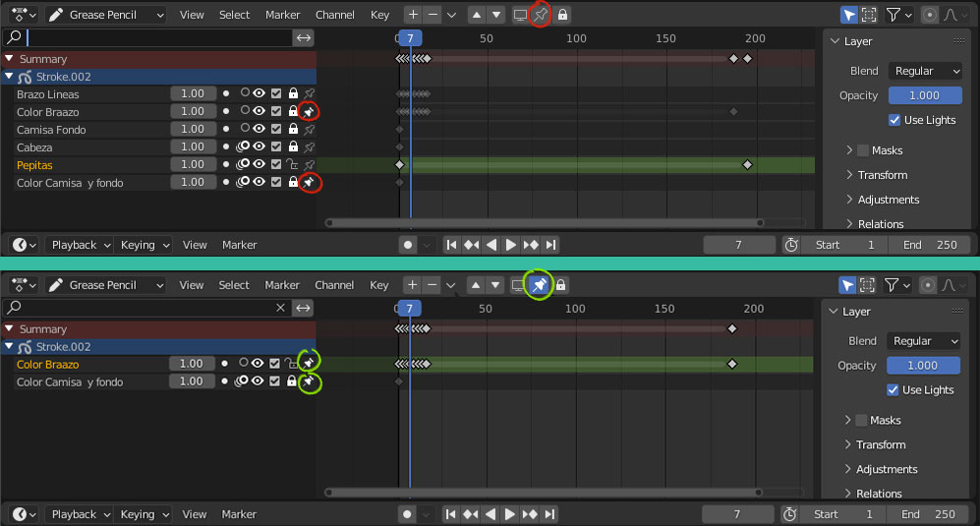
Task: Select the tweak tool in top header
Action: 848,15
